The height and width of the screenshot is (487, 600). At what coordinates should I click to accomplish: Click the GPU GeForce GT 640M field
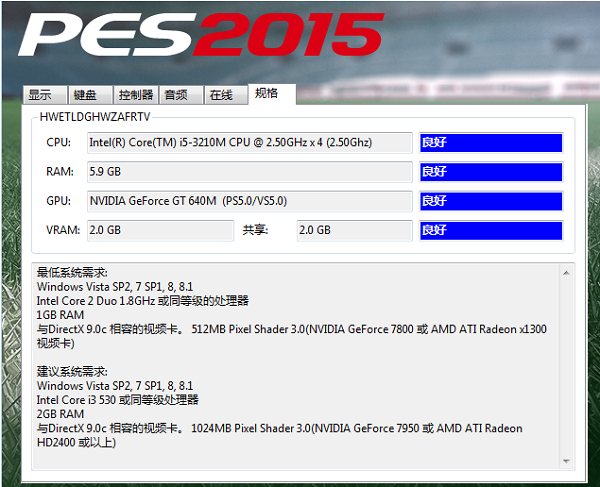coord(249,201)
